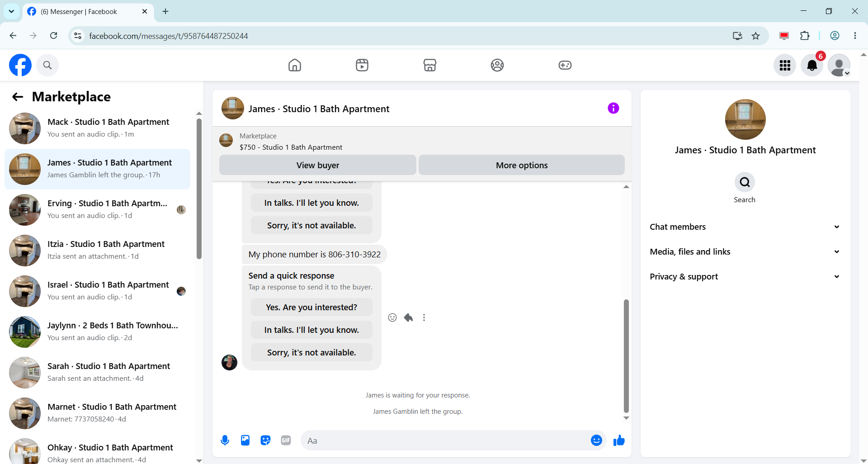Open the Chrome three-dot menu
The height and width of the screenshot is (464, 868).
855,36
